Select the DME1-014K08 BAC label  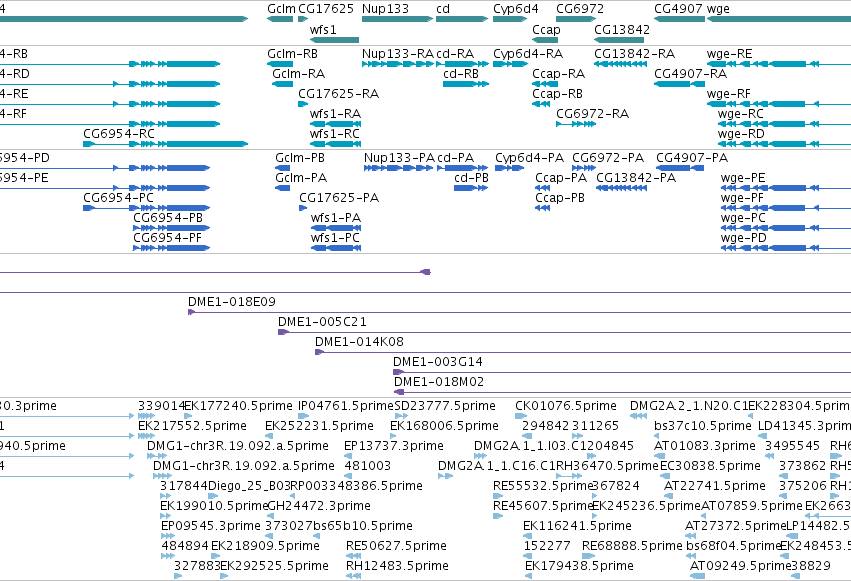point(359,342)
